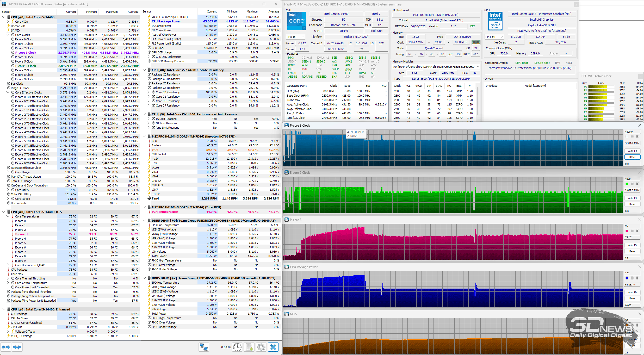Viewport: 644px width, 355px height.
Task: Click the log file add icon
Action: coord(249,347)
